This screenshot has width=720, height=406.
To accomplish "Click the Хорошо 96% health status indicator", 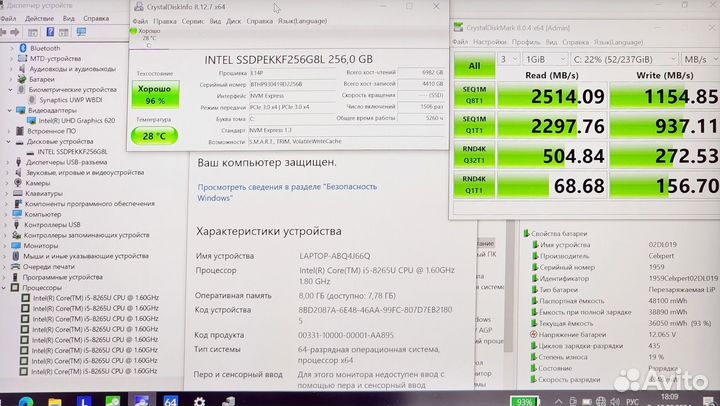I will [155, 95].
